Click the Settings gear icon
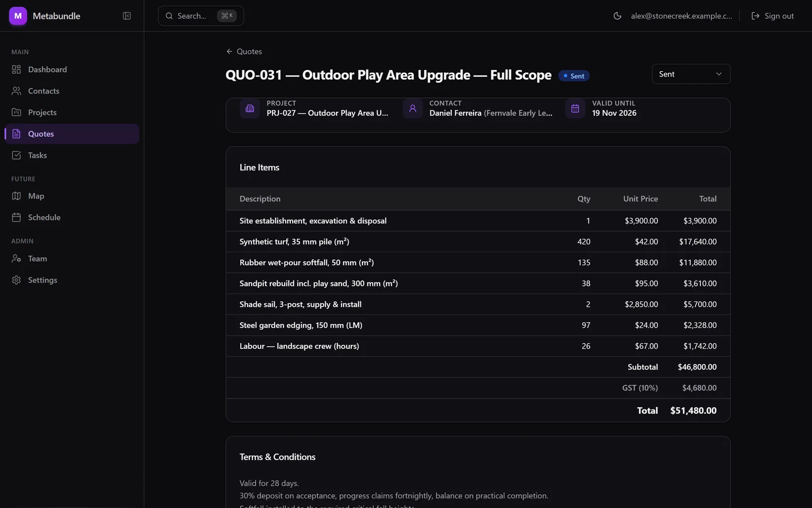The height and width of the screenshot is (508, 812). [16, 280]
